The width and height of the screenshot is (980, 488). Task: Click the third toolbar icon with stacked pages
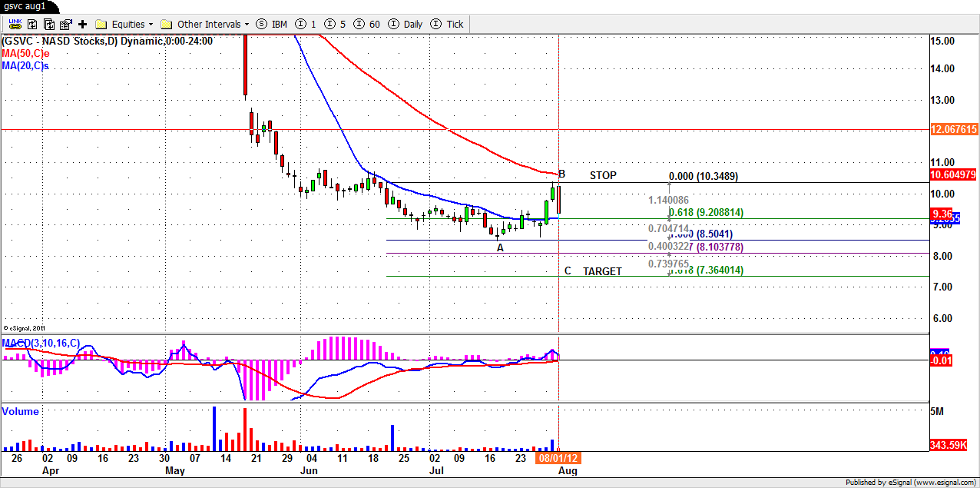49,24
